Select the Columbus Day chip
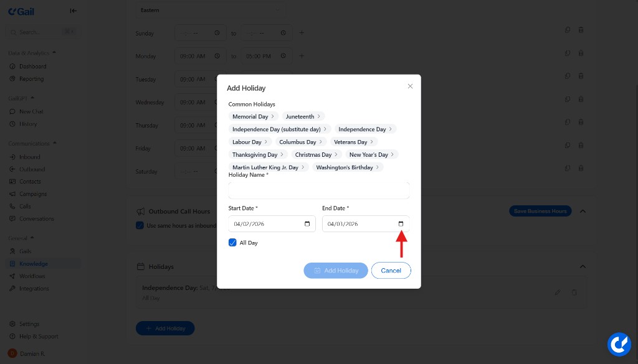638x364 pixels. point(301,142)
